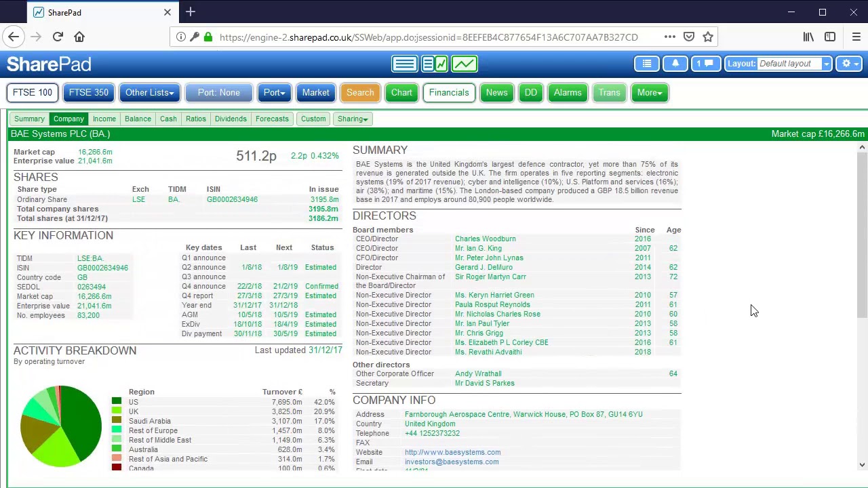868x488 pixels.
Task: View site information icon in address bar
Action: [x=181, y=37]
